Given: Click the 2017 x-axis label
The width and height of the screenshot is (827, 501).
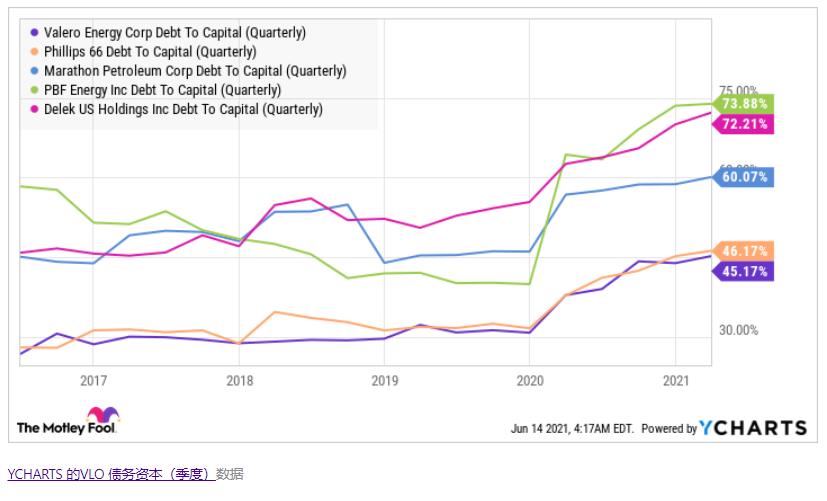Looking at the screenshot, I should (93, 381).
